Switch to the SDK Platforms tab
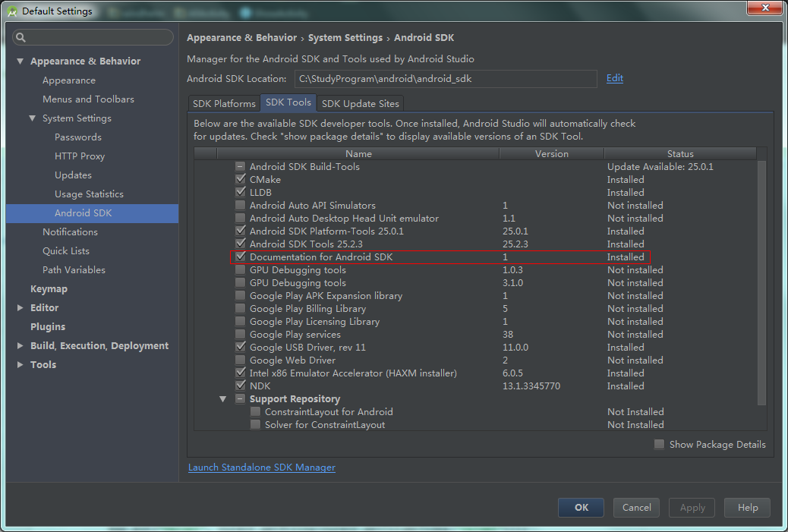This screenshot has width=788, height=532. (224, 104)
